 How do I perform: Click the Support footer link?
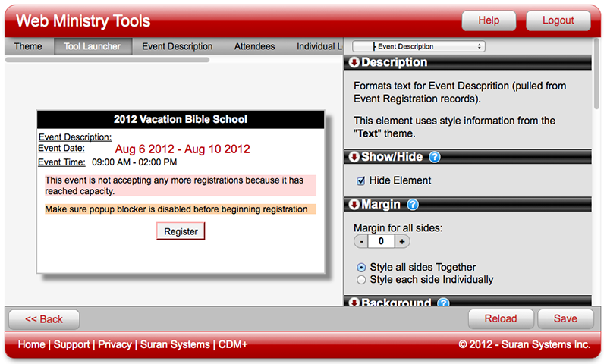(x=72, y=344)
